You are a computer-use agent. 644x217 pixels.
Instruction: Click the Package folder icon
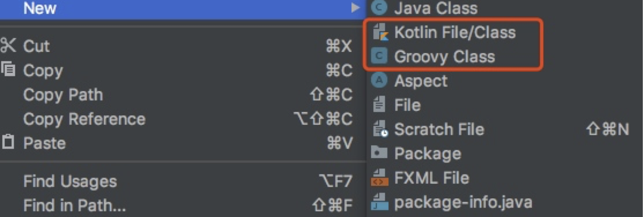point(379,153)
